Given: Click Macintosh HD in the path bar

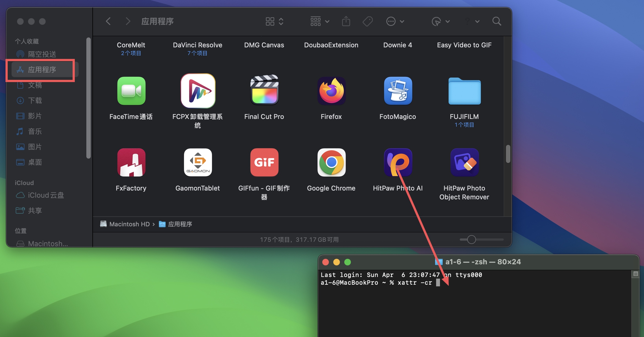Looking at the screenshot, I should click(125, 224).
